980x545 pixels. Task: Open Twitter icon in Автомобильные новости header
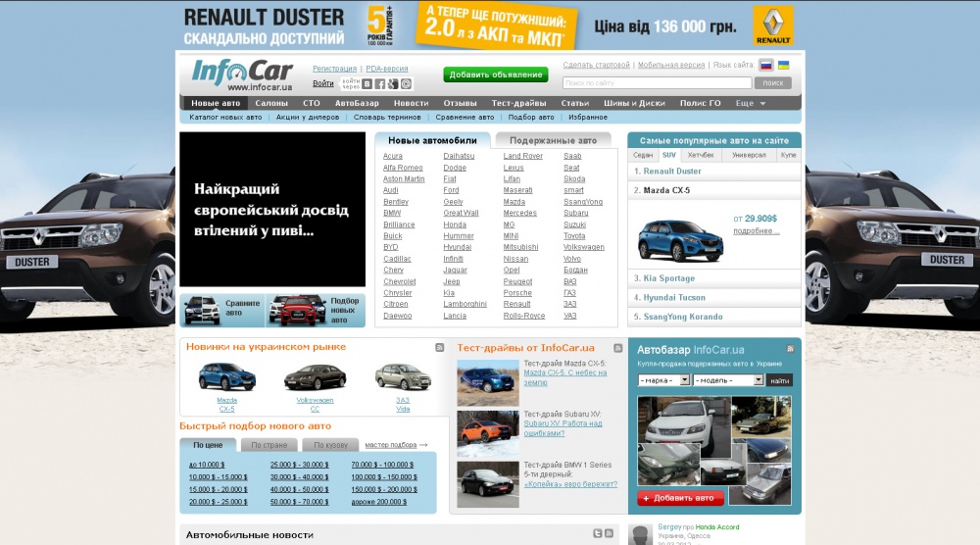click(x=598, y=533)
